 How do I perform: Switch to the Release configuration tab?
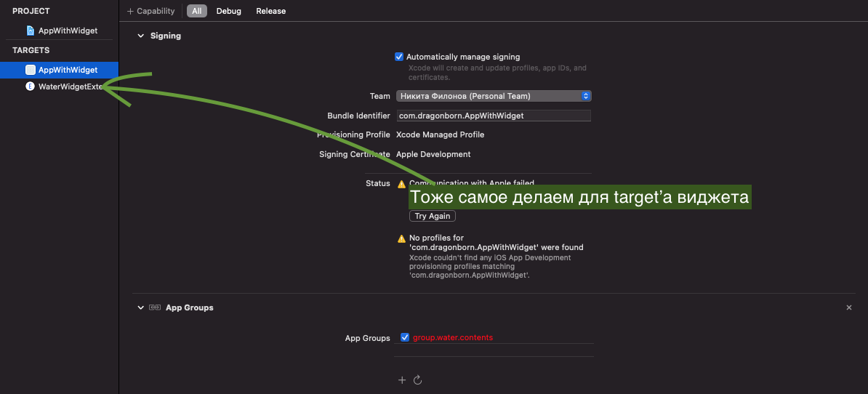click(x=270, y=11)
